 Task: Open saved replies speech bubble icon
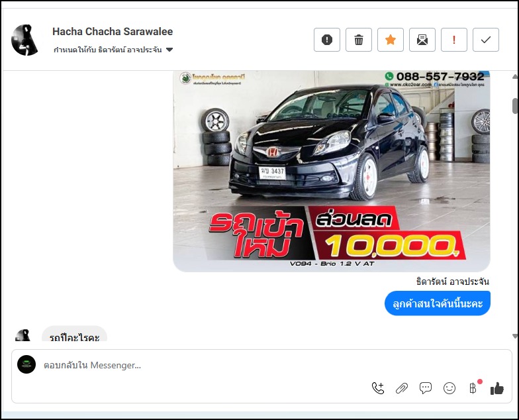[426, 388]
